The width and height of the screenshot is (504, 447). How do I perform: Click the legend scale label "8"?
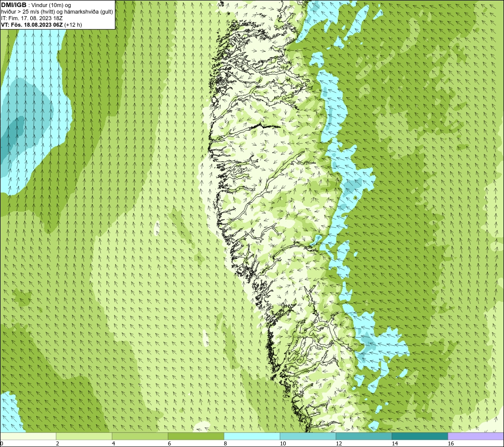[x=225, y=444]
